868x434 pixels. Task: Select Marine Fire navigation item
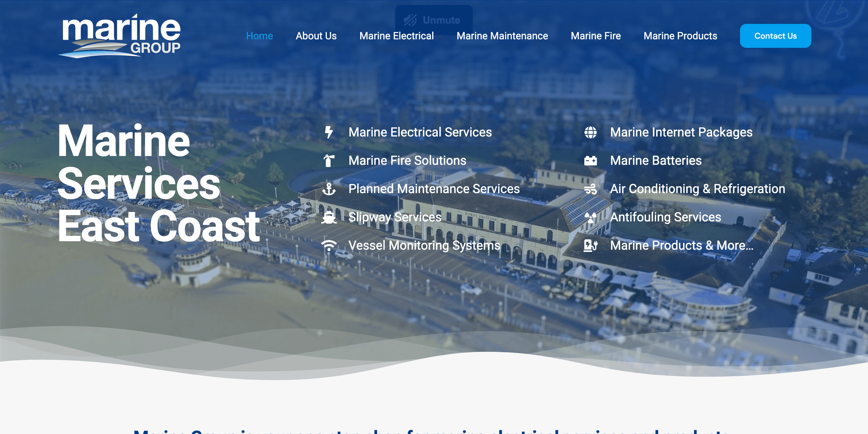point(595,36)
